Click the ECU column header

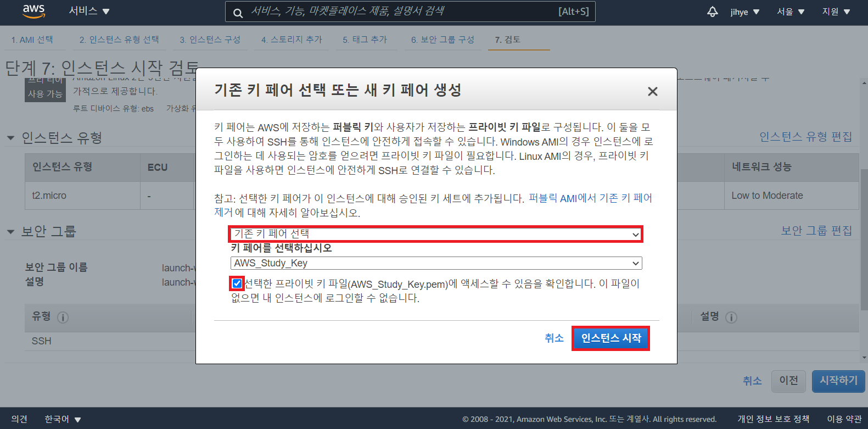tap(167, 167)
